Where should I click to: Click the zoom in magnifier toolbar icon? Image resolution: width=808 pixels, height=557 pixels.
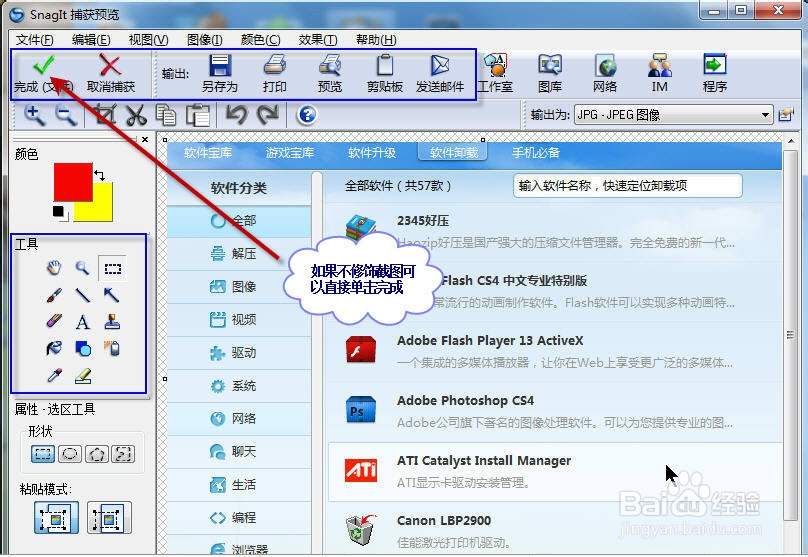click(x=35, y=115)
